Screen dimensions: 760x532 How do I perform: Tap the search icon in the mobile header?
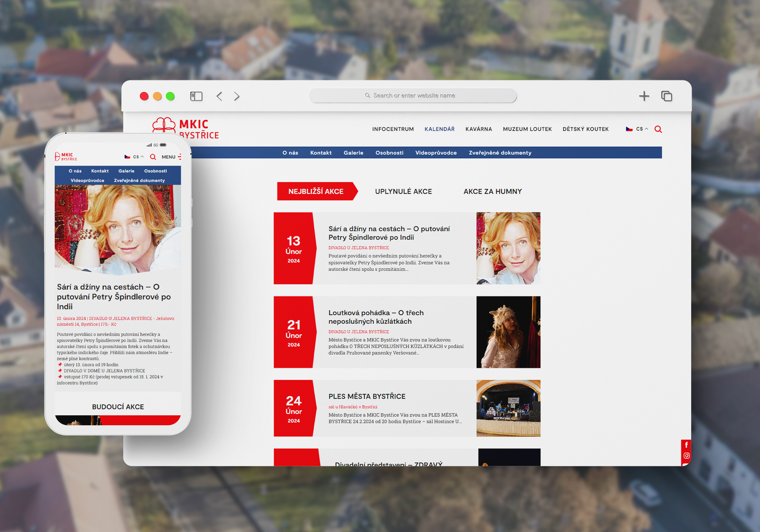153,157
